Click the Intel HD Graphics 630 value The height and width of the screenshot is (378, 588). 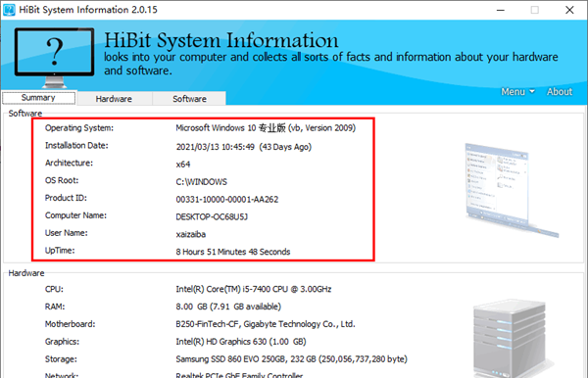(x=241, y=342)
